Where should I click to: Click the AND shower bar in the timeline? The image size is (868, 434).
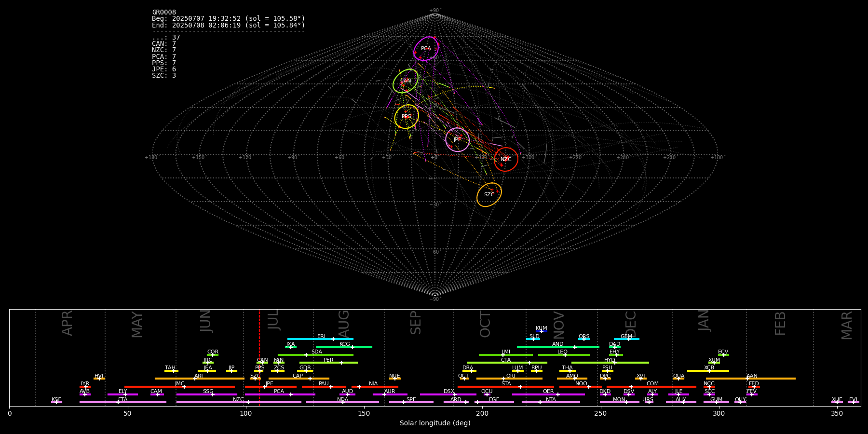click(x=558, y=347)
